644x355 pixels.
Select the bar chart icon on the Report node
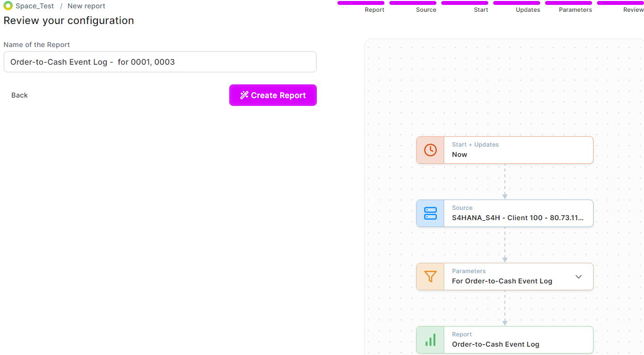pyautogui.click(x=429, y=339)
